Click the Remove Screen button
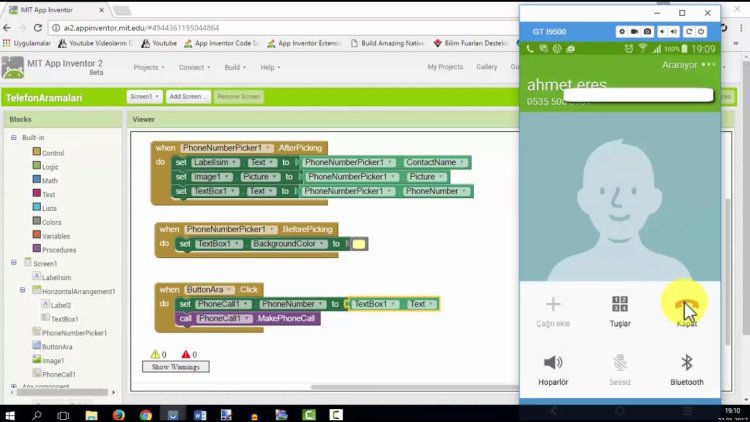The width and height of the screenshot is (750, 422). (239, 97)
